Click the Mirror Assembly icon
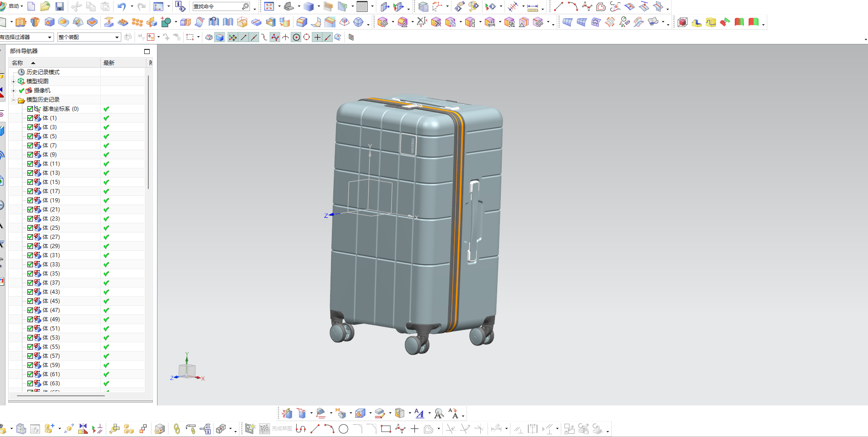Image resolution: width=868 pixels, height=437 pixels. pyautogui.click(x=83, y=429)
